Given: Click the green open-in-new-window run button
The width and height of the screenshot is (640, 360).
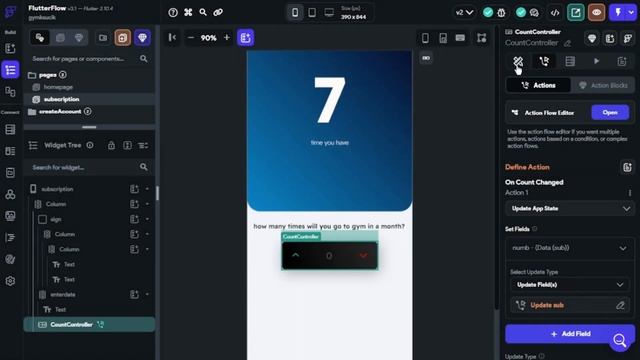Looking at the screenshot, I should (x=576, y=13).
